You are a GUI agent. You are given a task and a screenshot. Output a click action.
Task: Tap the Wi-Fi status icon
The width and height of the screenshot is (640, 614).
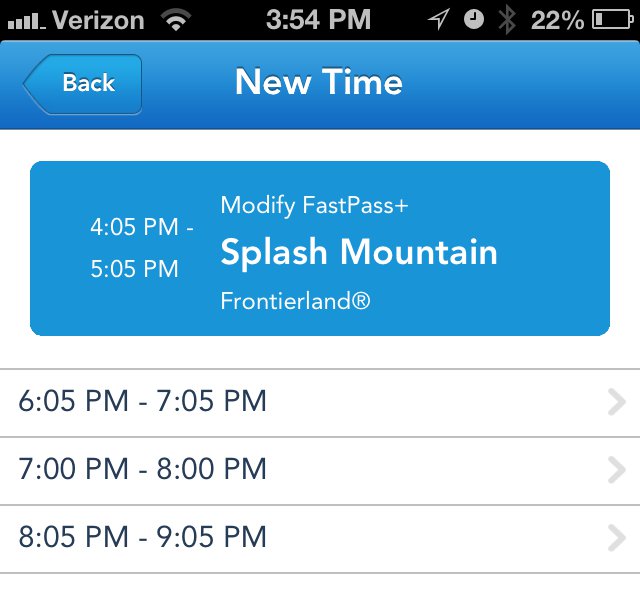click(176, 20)
